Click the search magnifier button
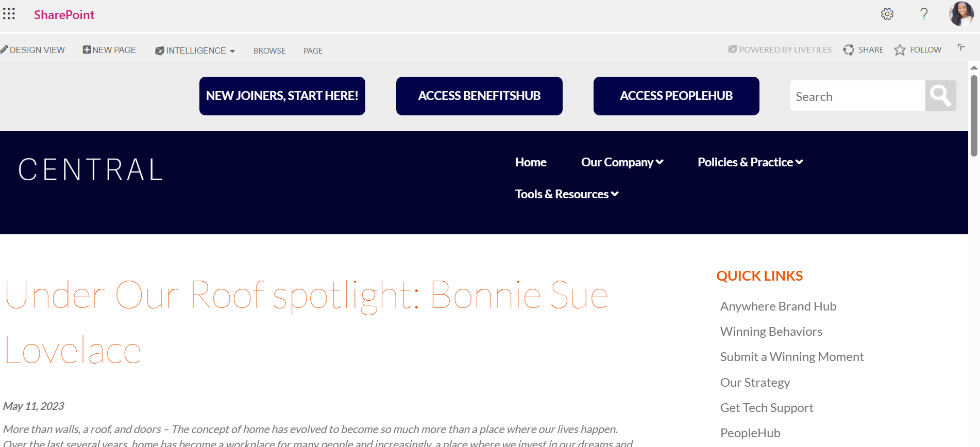The height and width of the screenshot is (447, 980). (940, 96)
